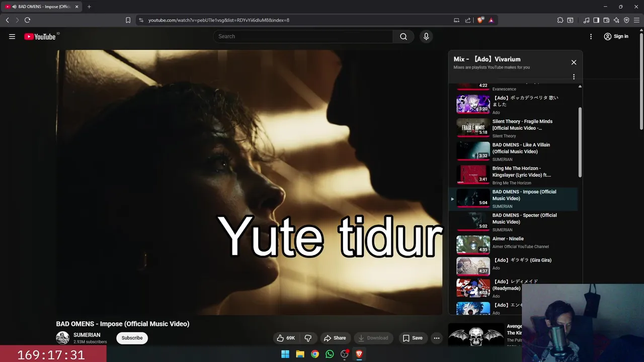Select the BAD OMENS - Impose tab
This screenshot has height=362, width=644.
(x=42, y=7)
